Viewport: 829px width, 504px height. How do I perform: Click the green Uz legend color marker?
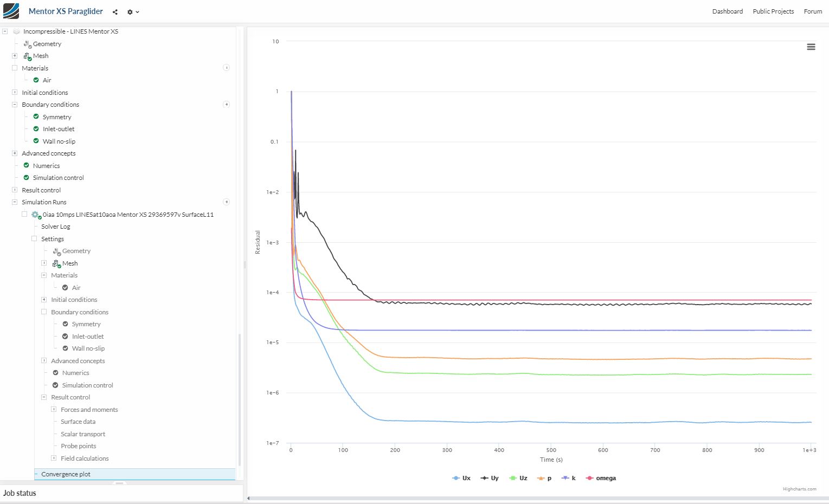(512, 478)
